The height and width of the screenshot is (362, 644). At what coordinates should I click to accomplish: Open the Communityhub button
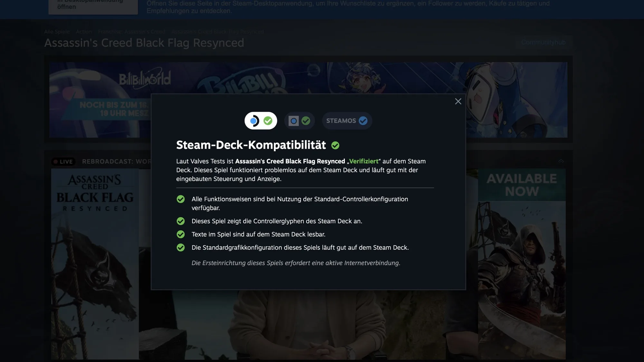[x=543, y=42]
